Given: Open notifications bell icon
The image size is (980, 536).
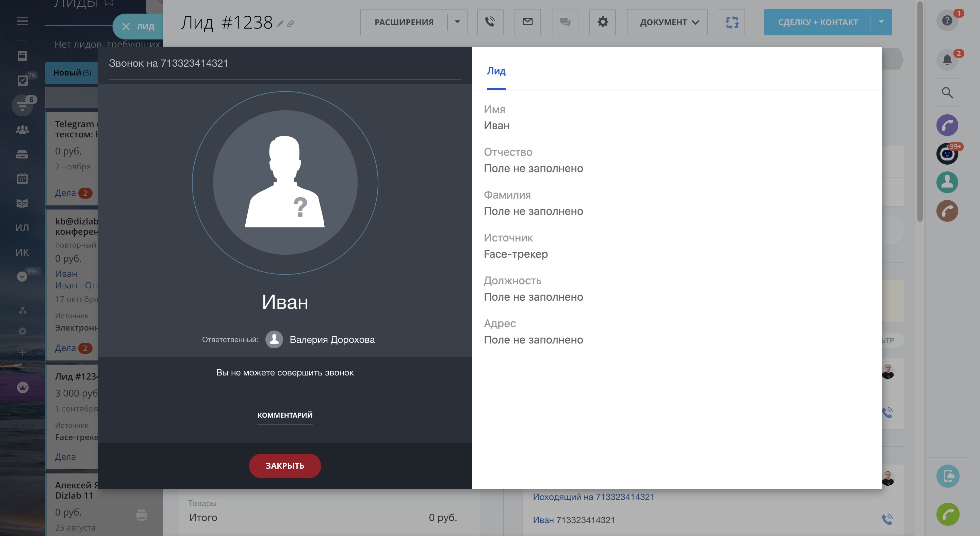Looking at the screenshot, I should 947,60.
